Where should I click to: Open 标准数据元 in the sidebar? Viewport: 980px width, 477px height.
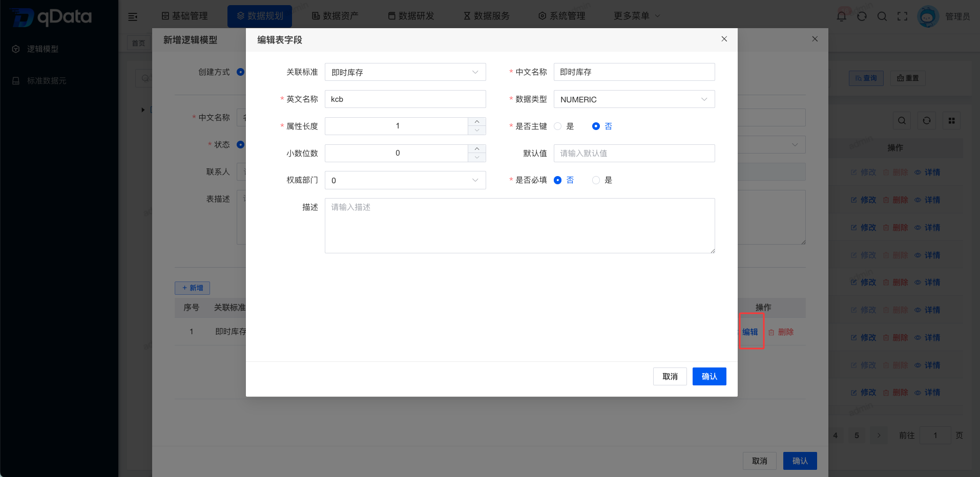point(47,81)
